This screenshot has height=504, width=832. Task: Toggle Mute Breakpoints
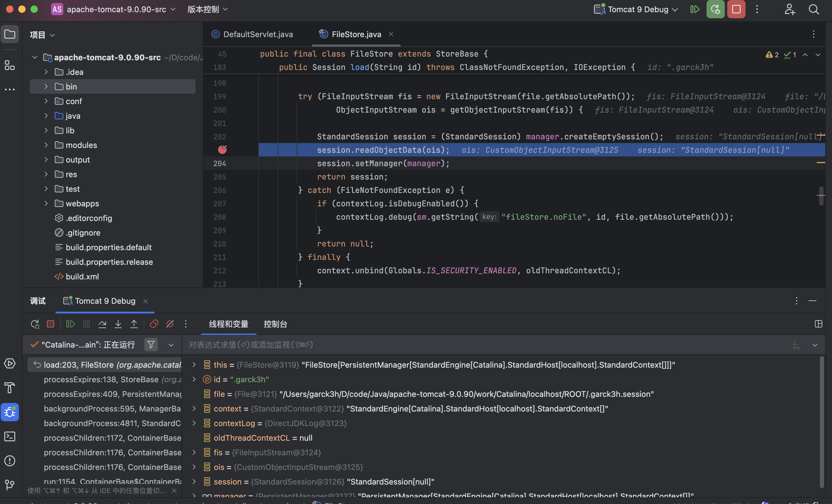[170, 324]
